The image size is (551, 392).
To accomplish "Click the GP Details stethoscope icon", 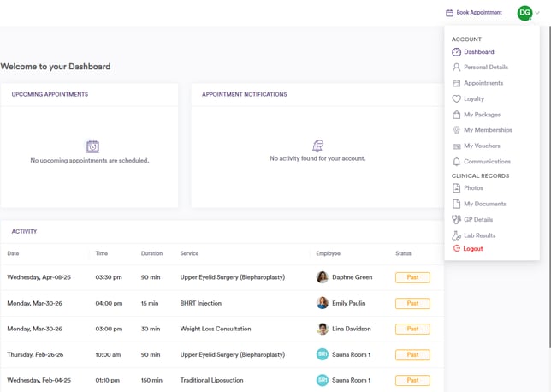I will pyautogui.click(x=457, y=220).
